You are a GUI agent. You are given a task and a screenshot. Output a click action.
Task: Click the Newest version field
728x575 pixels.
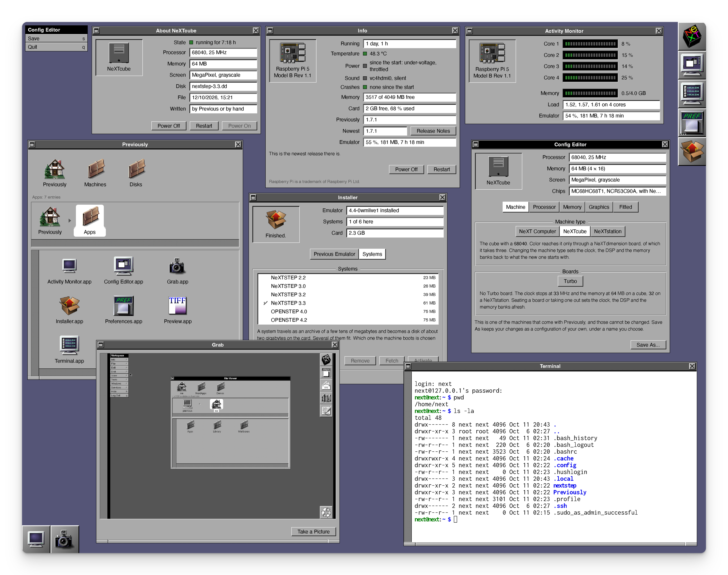point(385,131)
